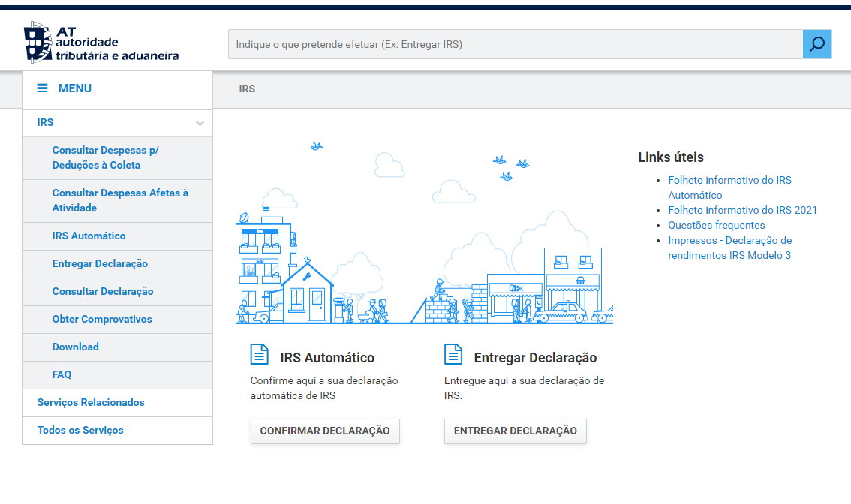
Task: Click the document icon beside IRS Automático
Action: tap(259, 354)
